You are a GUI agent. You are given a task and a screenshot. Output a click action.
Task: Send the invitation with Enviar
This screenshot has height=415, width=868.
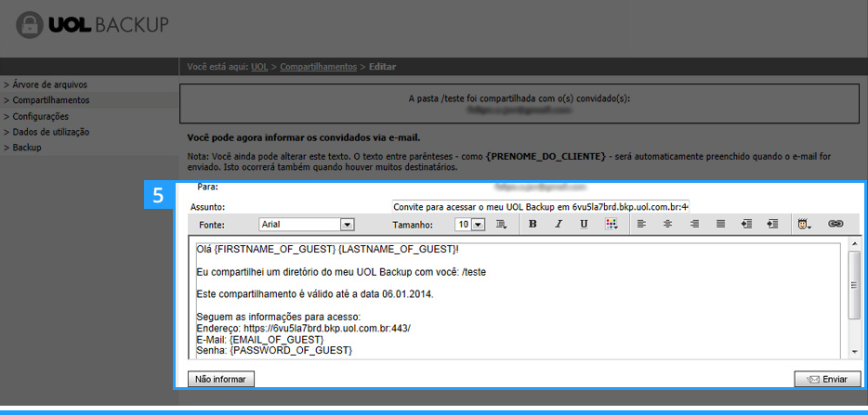point(828,380)
